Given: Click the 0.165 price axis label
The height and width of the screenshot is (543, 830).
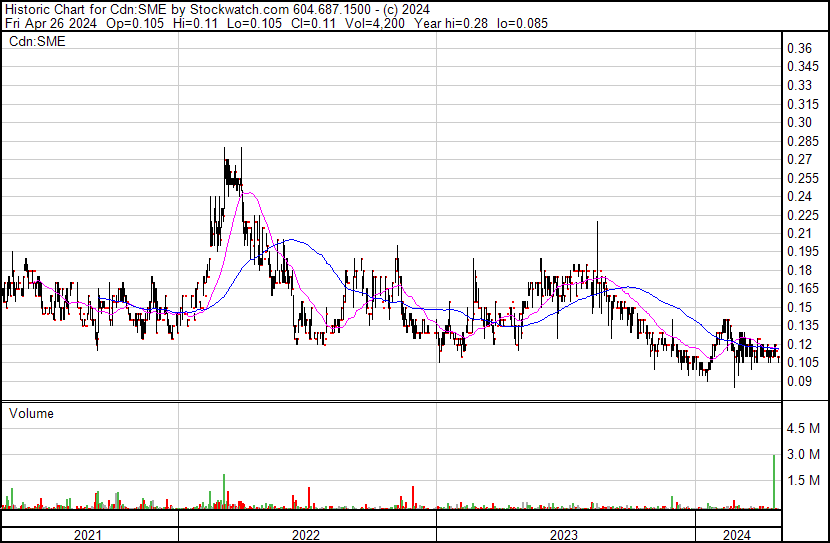Looking at the screenshot, I should pyautogui.click(x=803, y=288).
